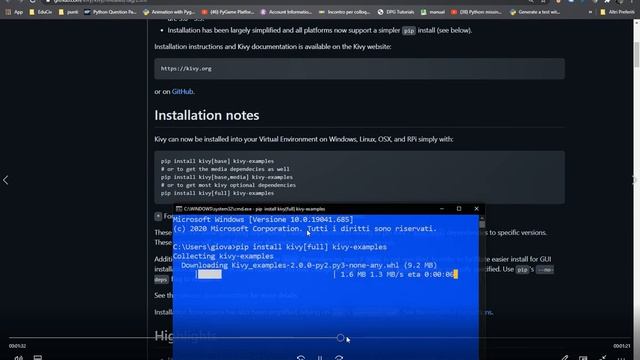
Task: Open the manuel bookmark
Action: [x=433, y=12]
